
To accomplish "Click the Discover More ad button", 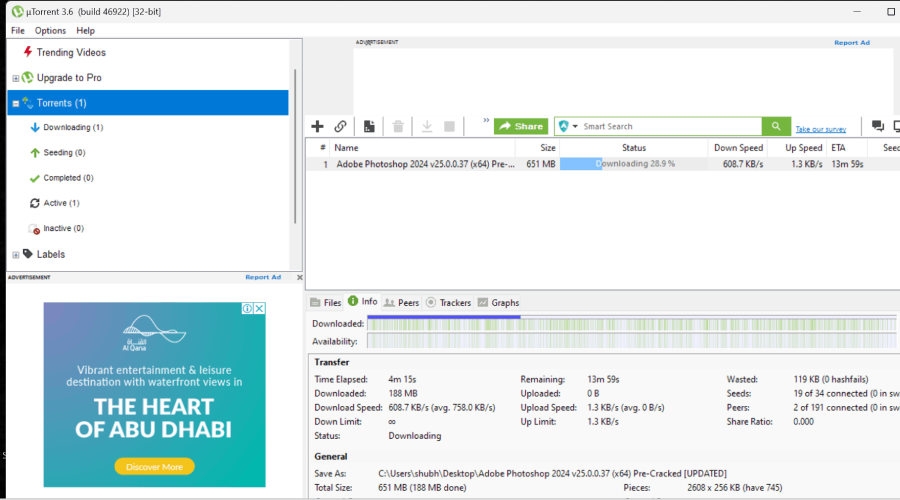I will (x=154, y=467).
